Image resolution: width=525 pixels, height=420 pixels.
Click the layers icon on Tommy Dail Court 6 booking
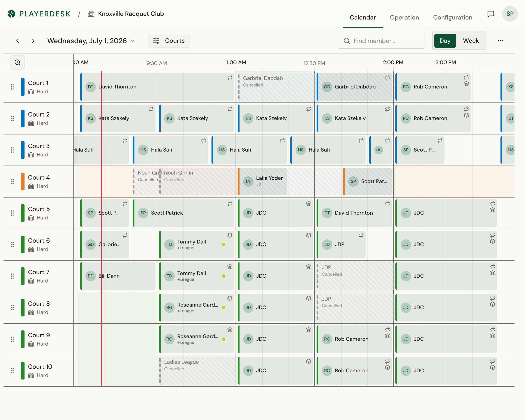point(230,235)
